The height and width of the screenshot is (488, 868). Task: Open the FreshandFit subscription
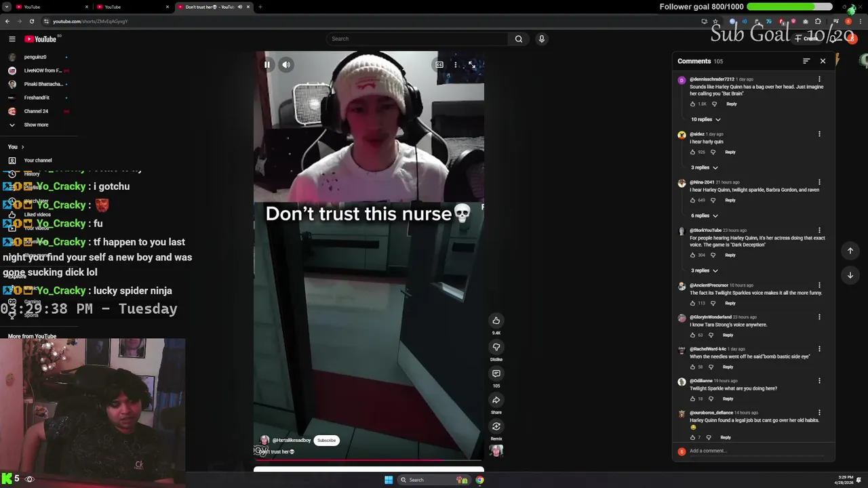37,98
